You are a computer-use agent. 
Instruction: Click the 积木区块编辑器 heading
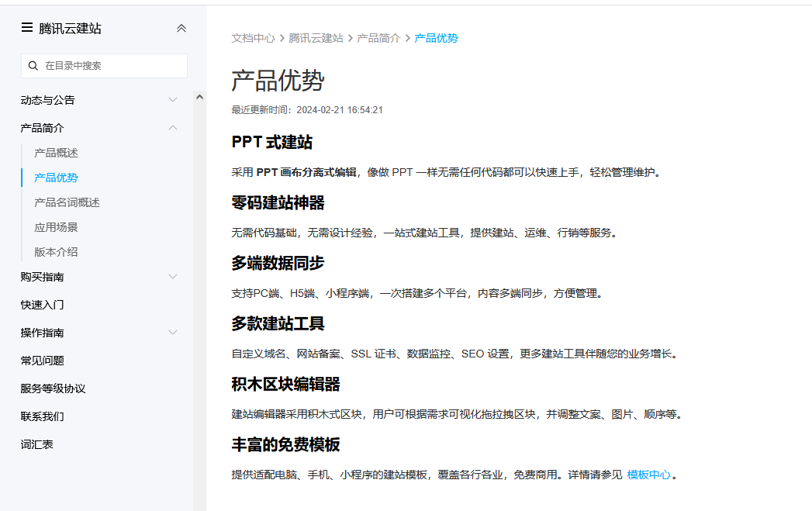point(286,385)
